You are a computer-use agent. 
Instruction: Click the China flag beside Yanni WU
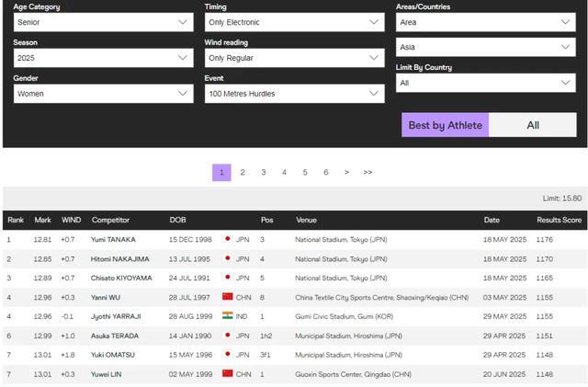point(228,297)
